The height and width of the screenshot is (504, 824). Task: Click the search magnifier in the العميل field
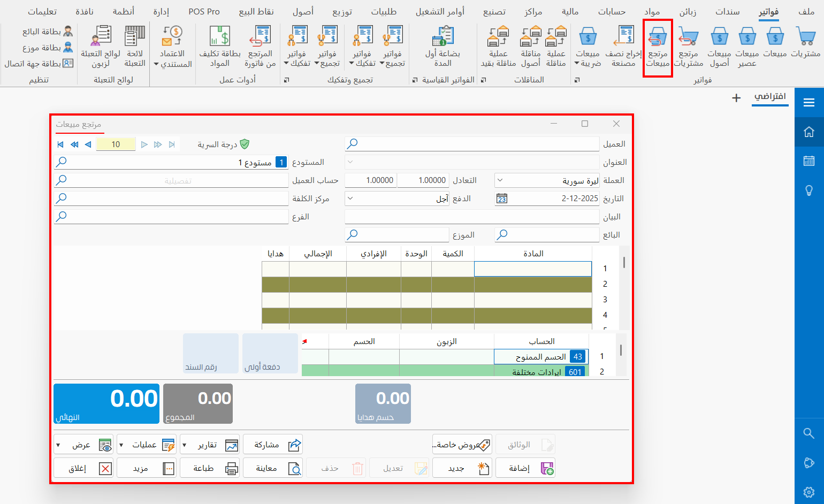[353, 144]
